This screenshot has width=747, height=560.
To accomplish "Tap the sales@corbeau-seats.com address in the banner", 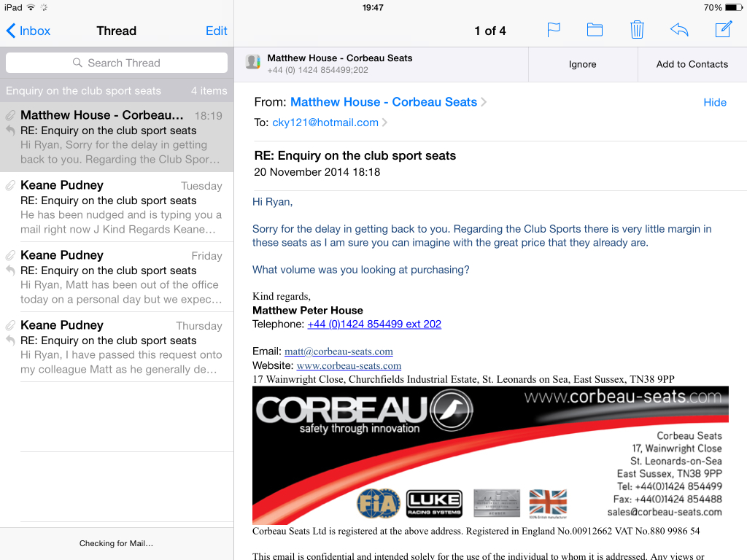I will (x=664, y=512).
